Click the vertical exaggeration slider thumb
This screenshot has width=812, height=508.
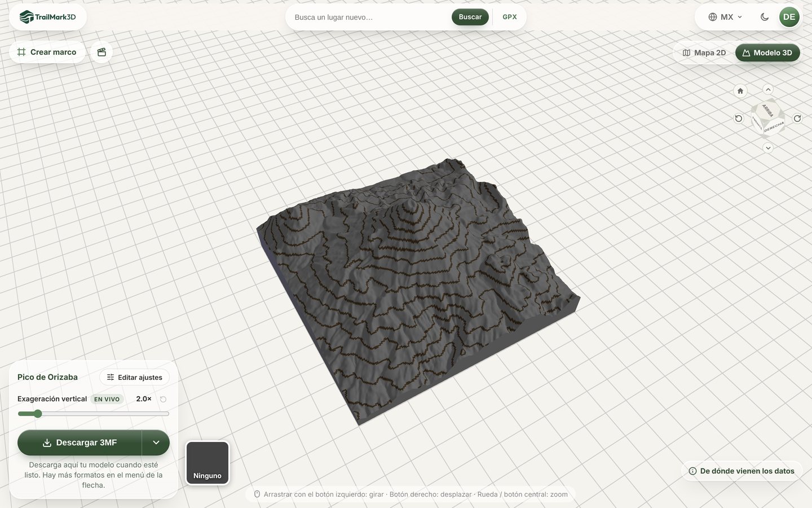[x=38, y=414]
